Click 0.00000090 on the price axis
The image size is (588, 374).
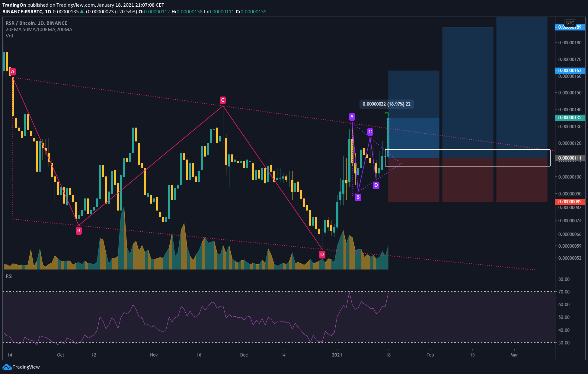point(570,194)
